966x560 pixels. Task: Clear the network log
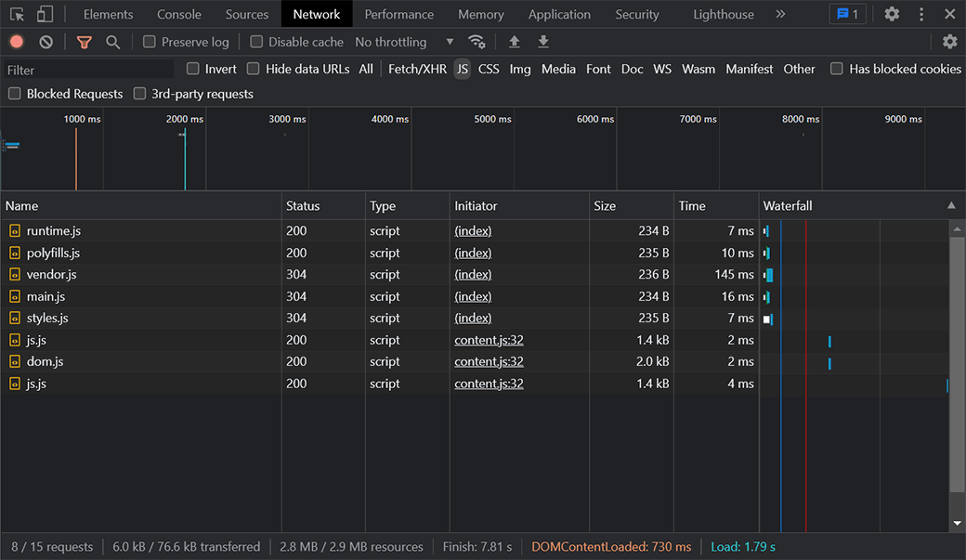tap(46, 42)
